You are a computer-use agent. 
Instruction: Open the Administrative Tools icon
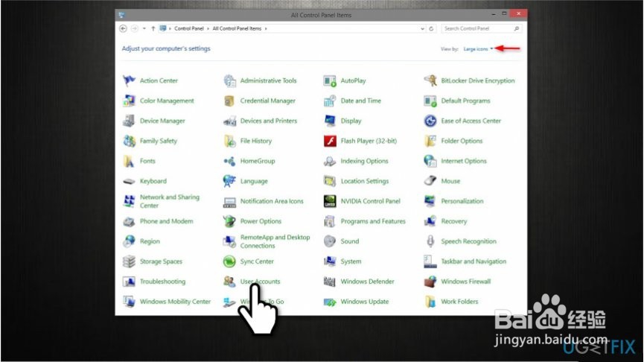229,80
